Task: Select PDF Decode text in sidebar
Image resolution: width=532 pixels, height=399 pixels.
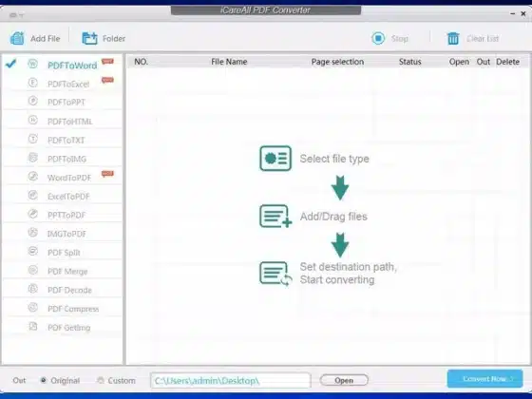Action: (70, 290)
